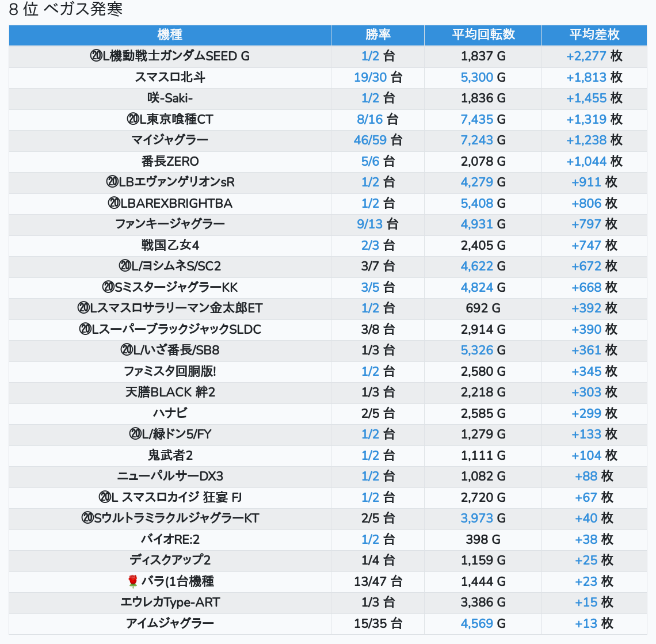This screenshot has height=644, width=656.
Task: Select the L東京喰種CT row name
Action: tap(170, 119)
